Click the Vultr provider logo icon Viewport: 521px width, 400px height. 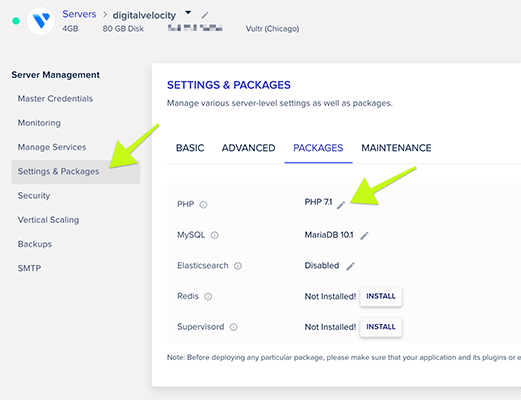[x=41, y=21]
